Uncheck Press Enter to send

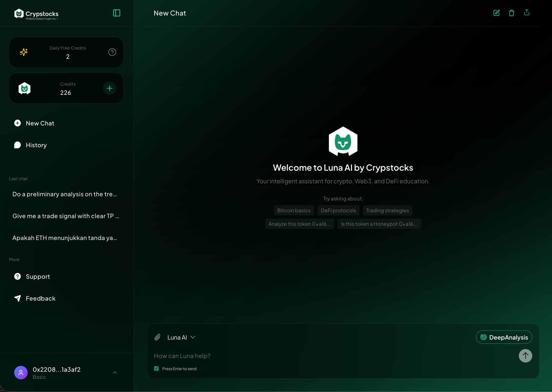(x=156, y=369)
